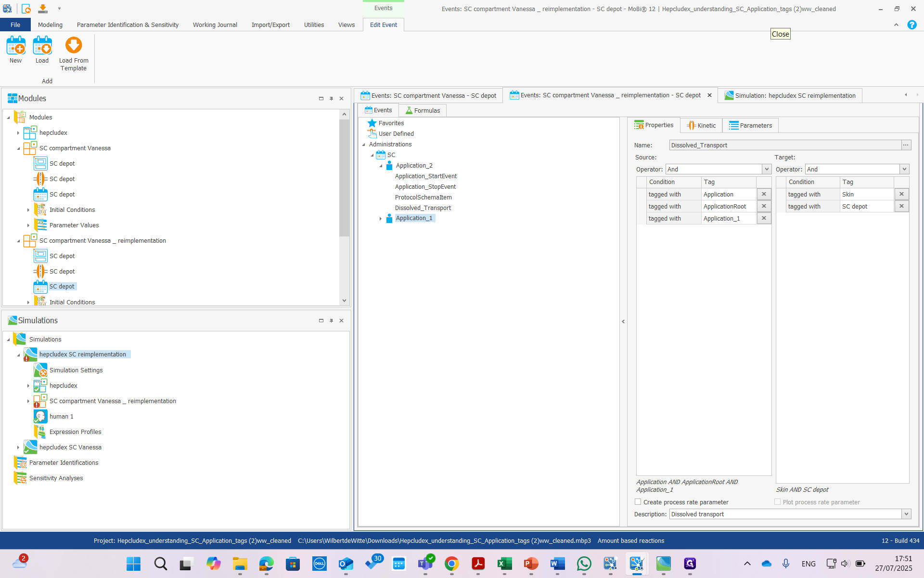This screenshot has height=578, width=924.
Task: Enable Create process rate parameter checkbox
Action: (x=638, y=502)
